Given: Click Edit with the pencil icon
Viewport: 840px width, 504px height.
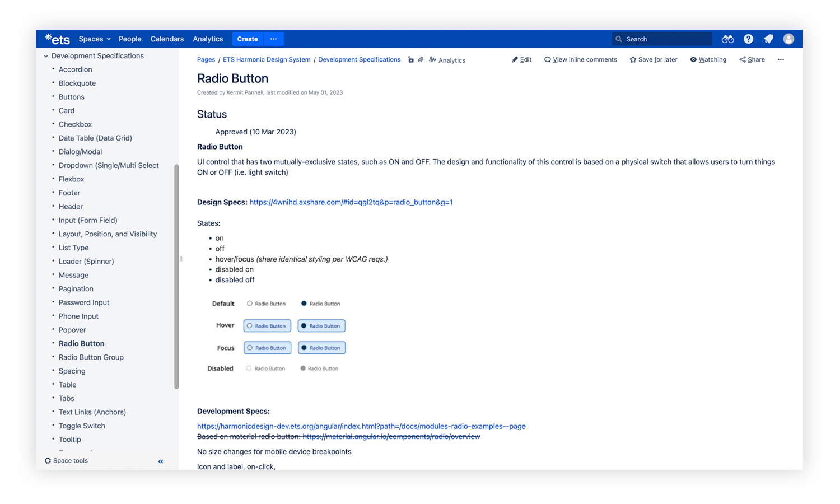Looking at the screenshot, I should click(x=521, y=59).
